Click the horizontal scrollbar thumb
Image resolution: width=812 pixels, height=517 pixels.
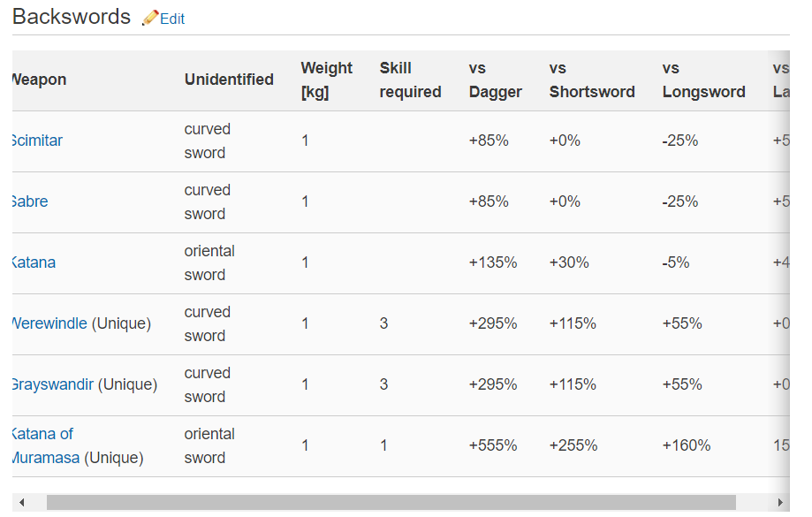point(391,503)
